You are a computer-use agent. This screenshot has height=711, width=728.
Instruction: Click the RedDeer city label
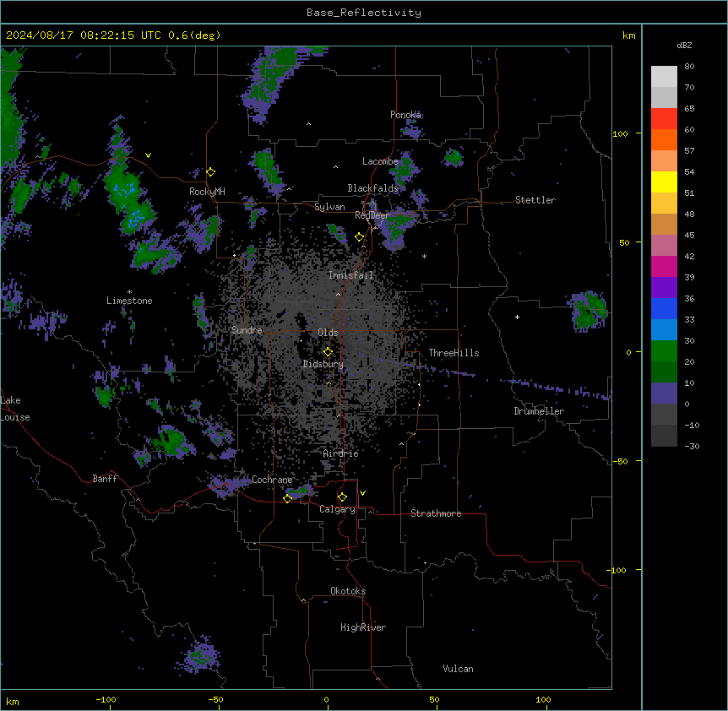click(x=372, y=215)
